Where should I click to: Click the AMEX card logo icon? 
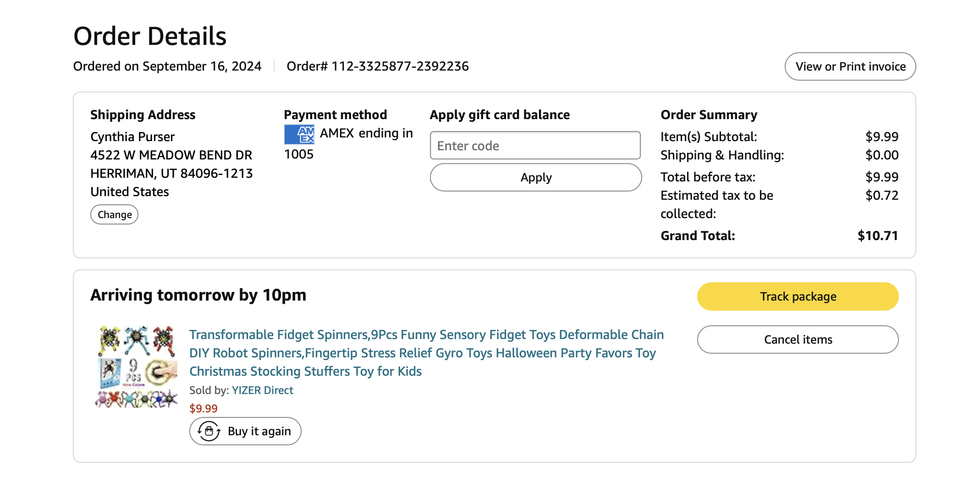[299, 134]
